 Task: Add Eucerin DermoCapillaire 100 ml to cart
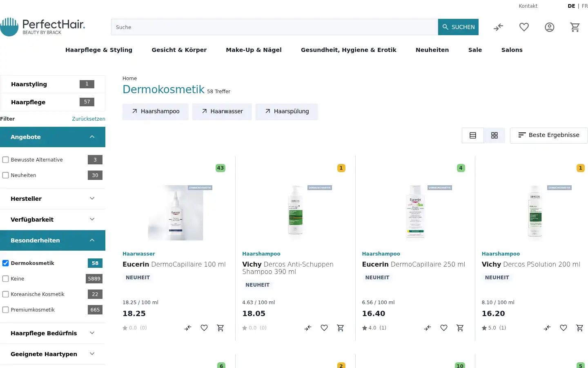220,328
